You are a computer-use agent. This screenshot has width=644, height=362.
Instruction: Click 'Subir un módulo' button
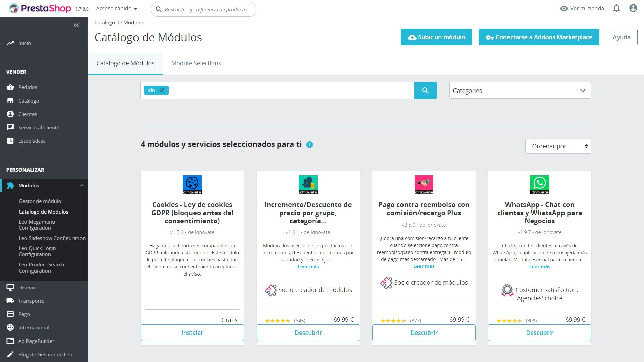point(436,37)
